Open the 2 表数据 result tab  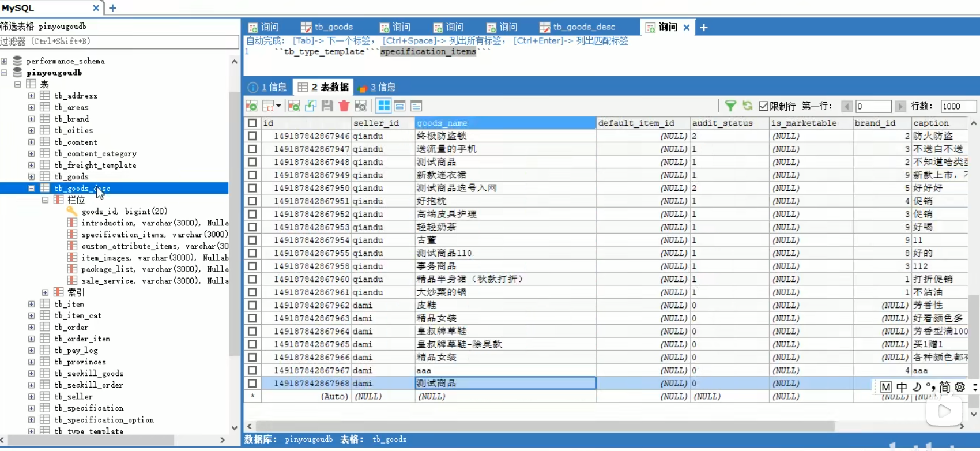[x=323, y=87]
